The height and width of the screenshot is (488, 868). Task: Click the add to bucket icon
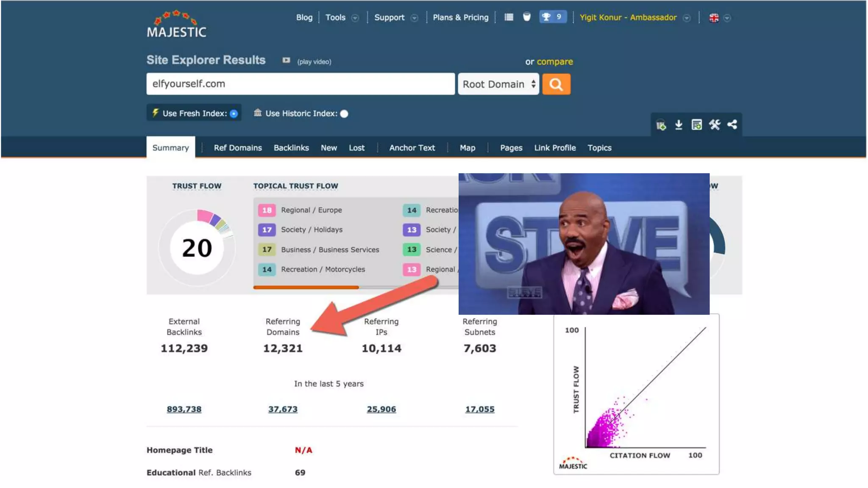click(661, 125)
